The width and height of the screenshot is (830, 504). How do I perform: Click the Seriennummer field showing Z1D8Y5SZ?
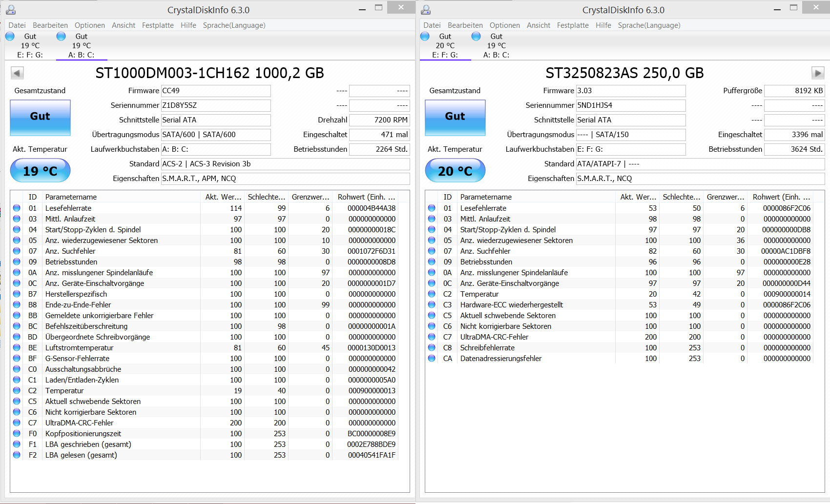click(216, 105)
